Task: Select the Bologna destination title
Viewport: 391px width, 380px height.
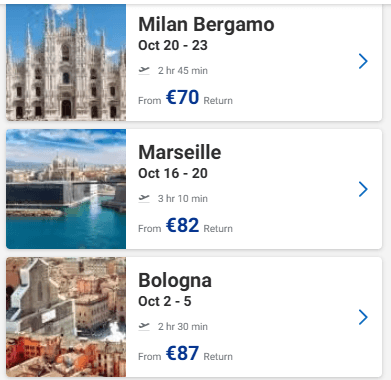Action: 175,281
